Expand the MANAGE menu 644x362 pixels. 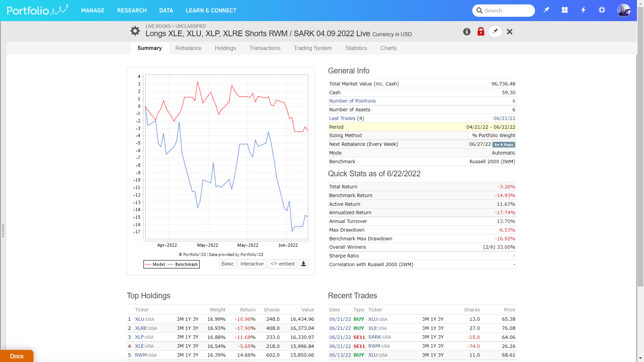click(93, 10)
